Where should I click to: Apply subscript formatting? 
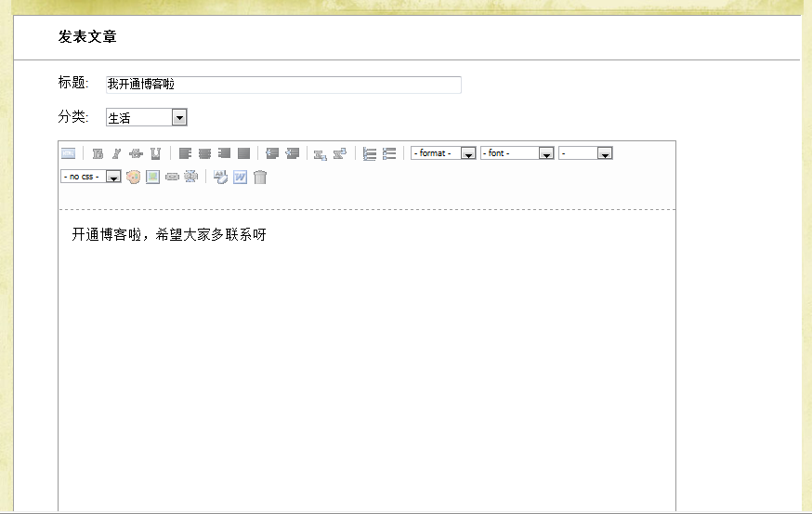[320, 154]
